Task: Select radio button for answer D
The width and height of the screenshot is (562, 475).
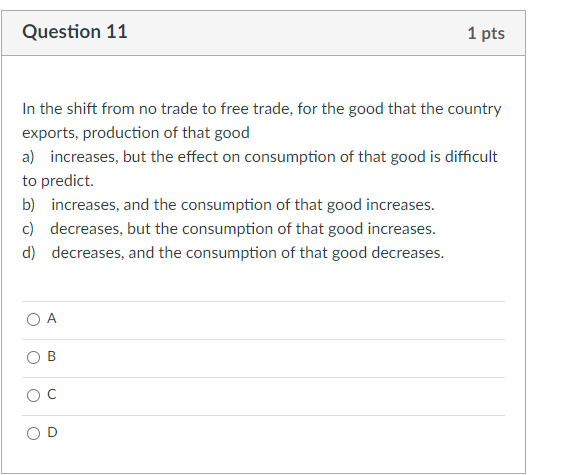Action: coord(33,433)
